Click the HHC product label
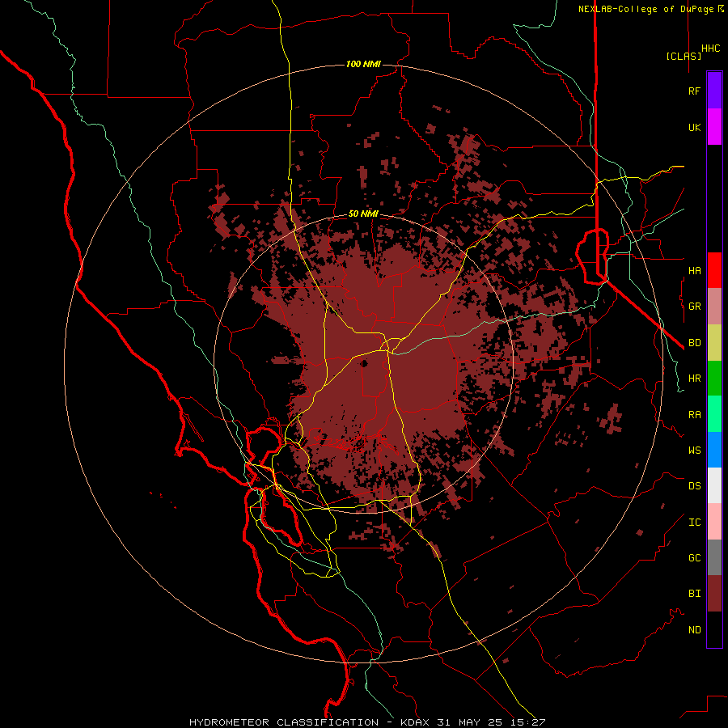This screenshot has height=728, width=728. [711, 49]
